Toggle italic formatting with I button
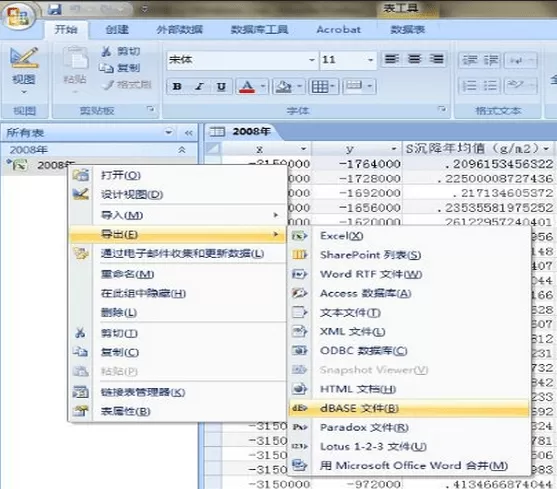Screen dimensions: 557x489 click(x=199, y=86)
